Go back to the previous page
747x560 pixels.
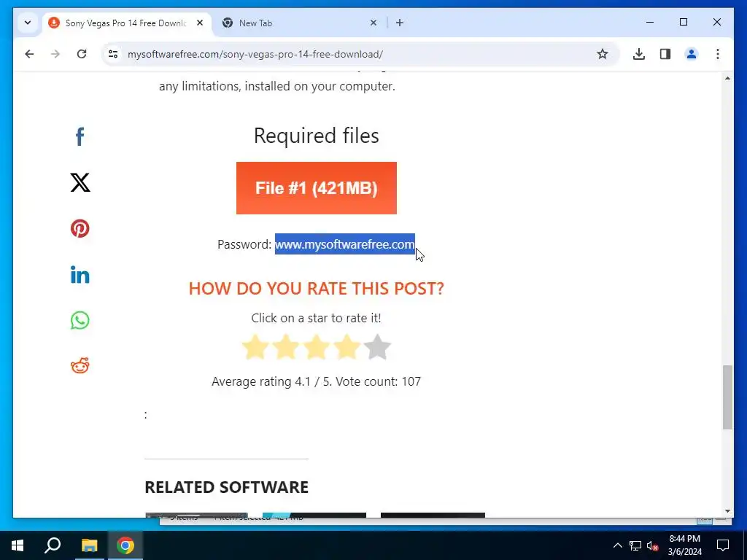[29, 54]
